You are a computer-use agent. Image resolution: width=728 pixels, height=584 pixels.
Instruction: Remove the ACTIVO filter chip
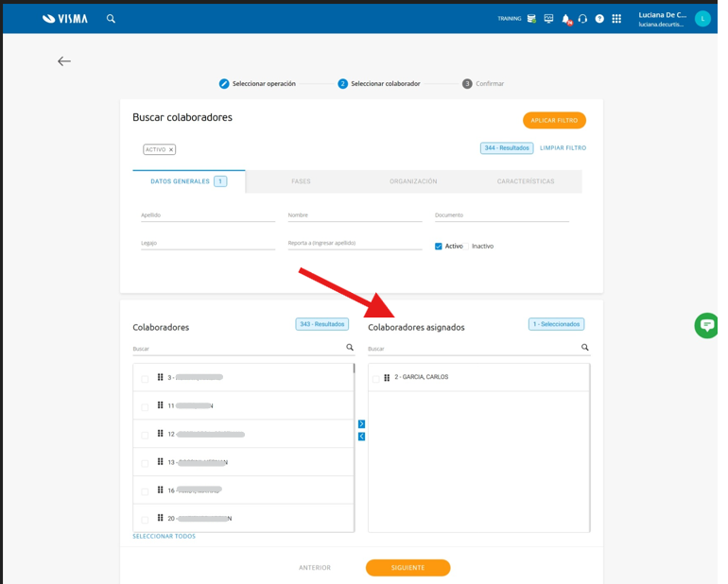(171, 149)
